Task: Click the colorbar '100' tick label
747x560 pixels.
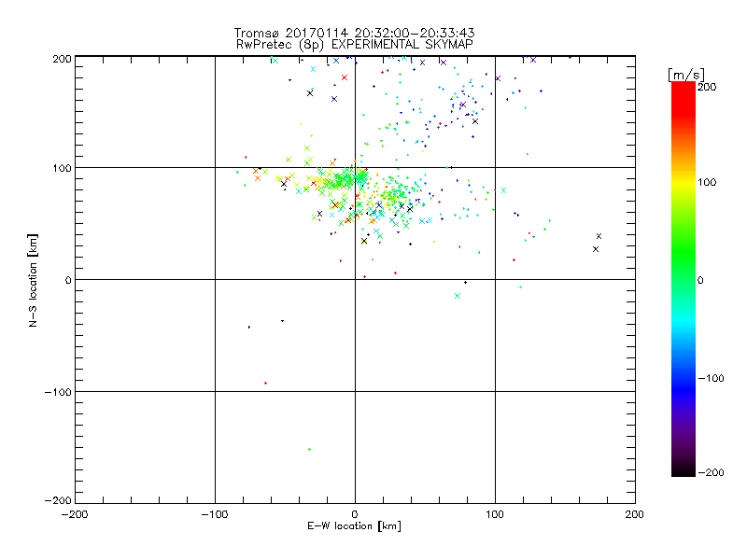Action: [x=707, y=182]
